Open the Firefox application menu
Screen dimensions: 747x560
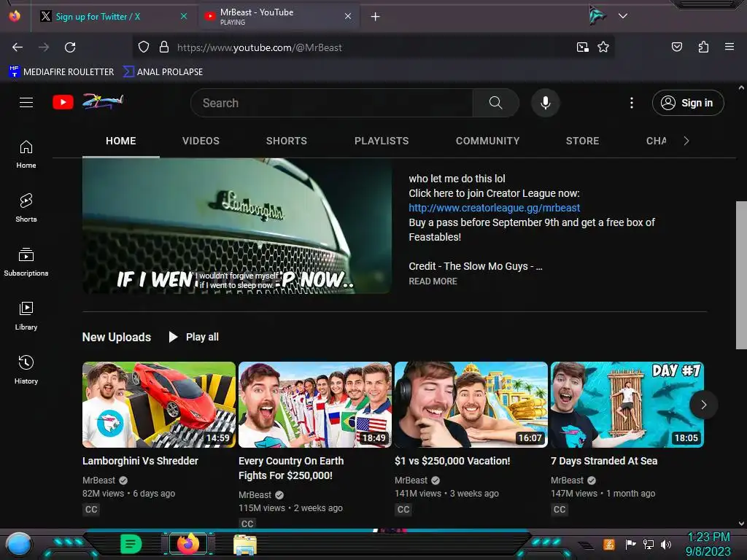729,47
